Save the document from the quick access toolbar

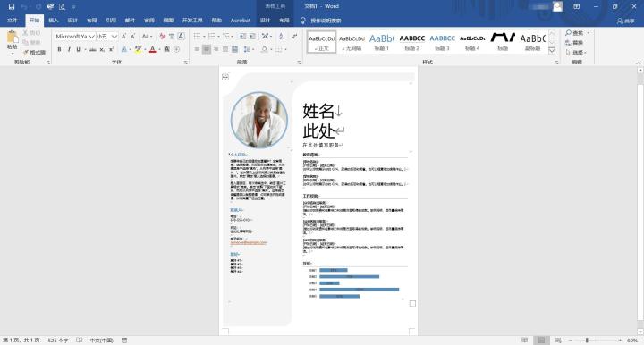point(12,6)
